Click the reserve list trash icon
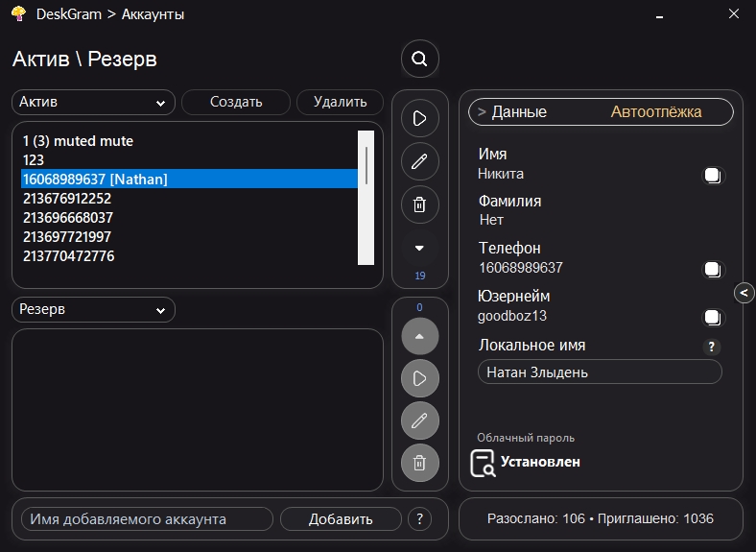This screenshot has width=756, height=552. 419,464
